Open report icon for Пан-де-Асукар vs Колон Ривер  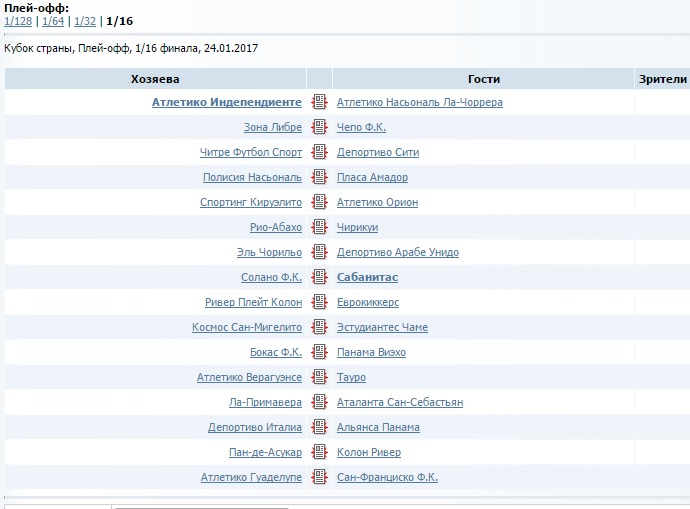pyautogui.click(x=319, y=452)
